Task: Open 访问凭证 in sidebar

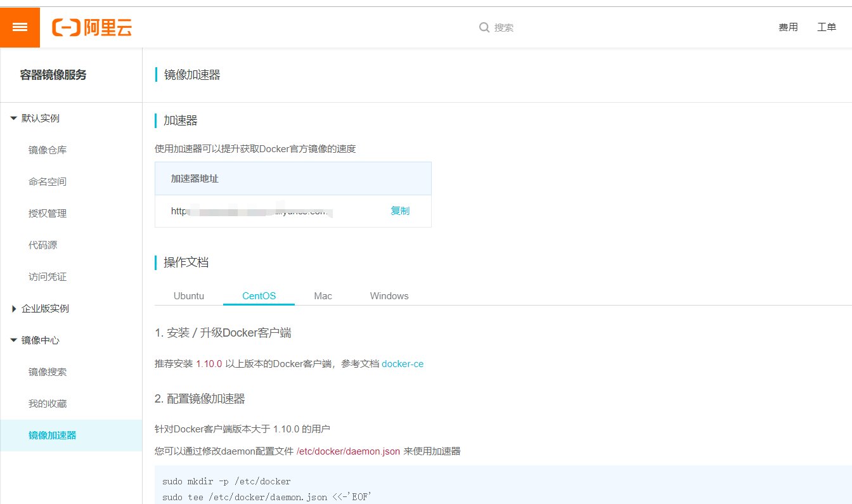Action: click(48, 277)
